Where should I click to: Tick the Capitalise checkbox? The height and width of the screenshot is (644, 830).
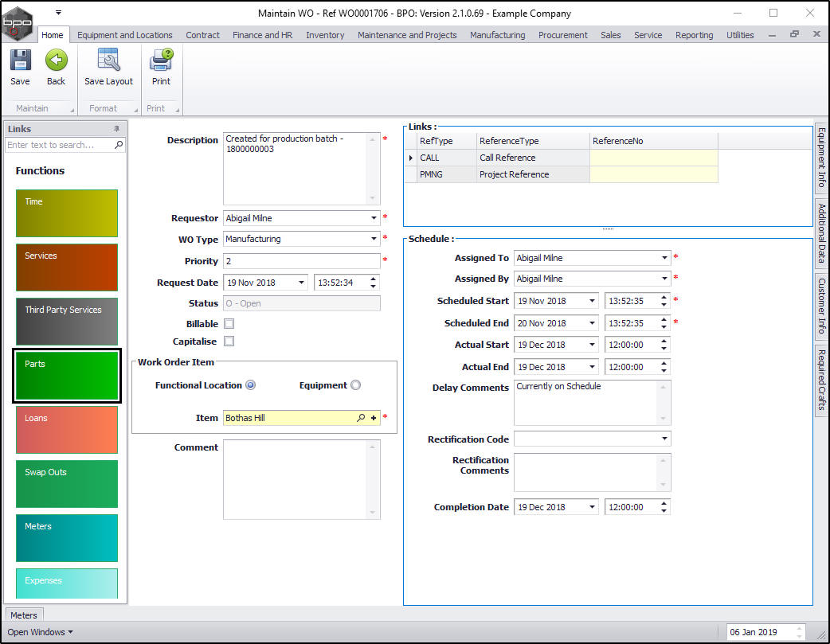tap(229, 342)
